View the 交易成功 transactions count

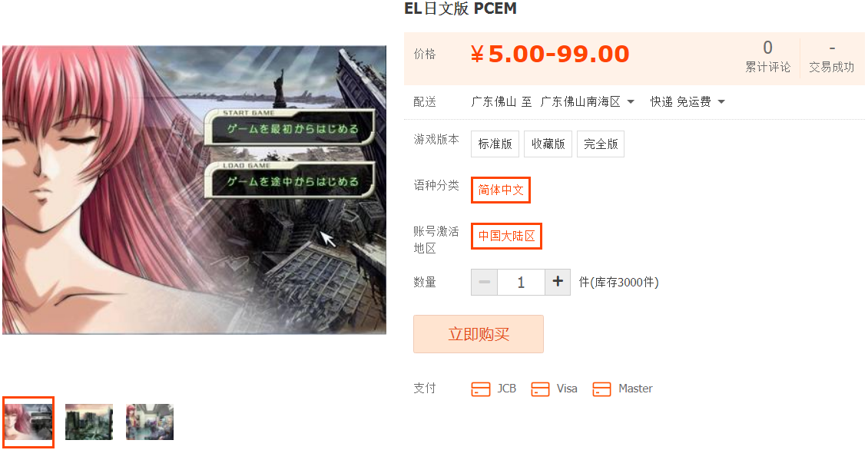pos(831,57)
